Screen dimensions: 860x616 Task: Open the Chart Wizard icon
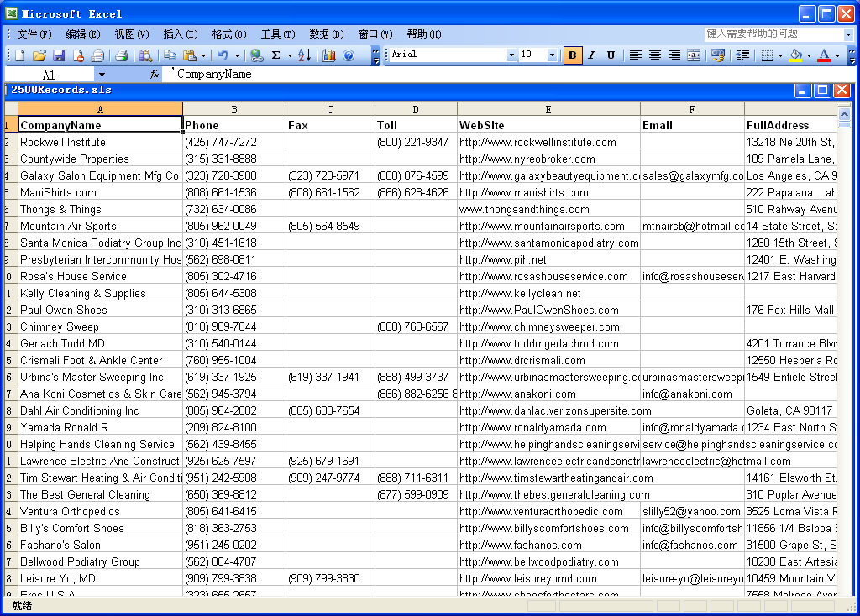328,55
